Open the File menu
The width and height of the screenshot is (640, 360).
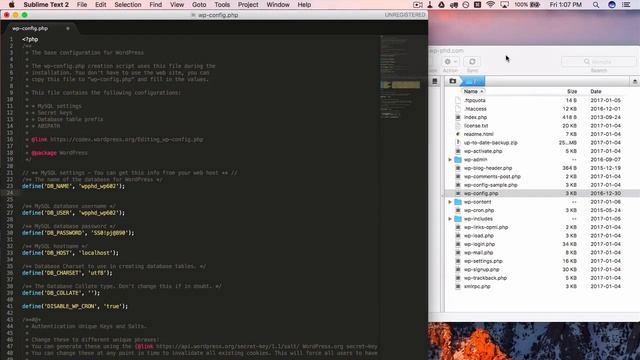[x=82, y=5]
